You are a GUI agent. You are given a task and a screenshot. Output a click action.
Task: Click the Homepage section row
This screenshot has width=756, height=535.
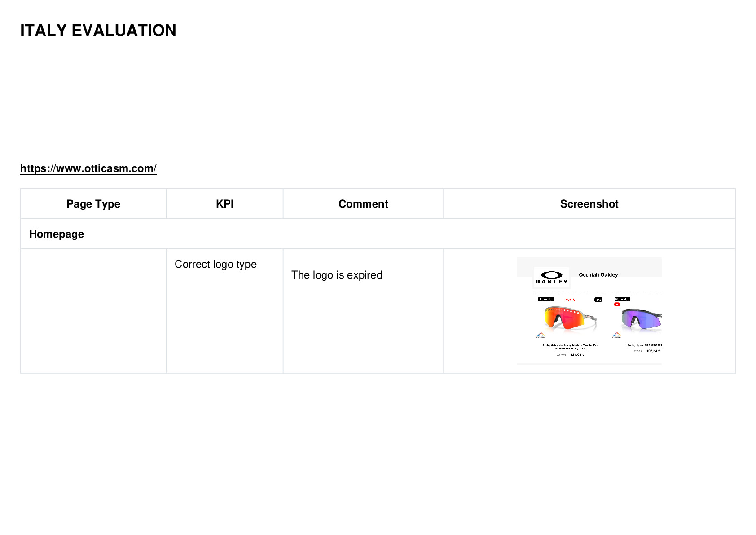378,234
